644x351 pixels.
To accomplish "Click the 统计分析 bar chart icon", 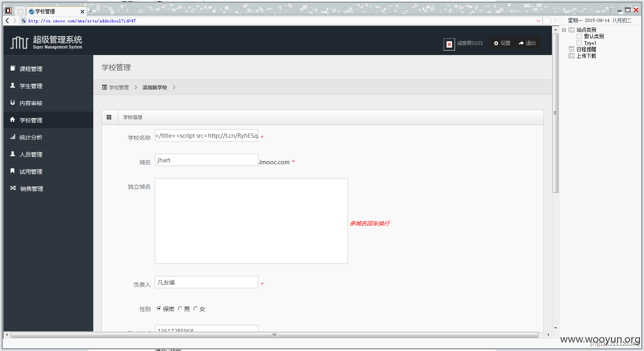I will (x=13, y=137).
